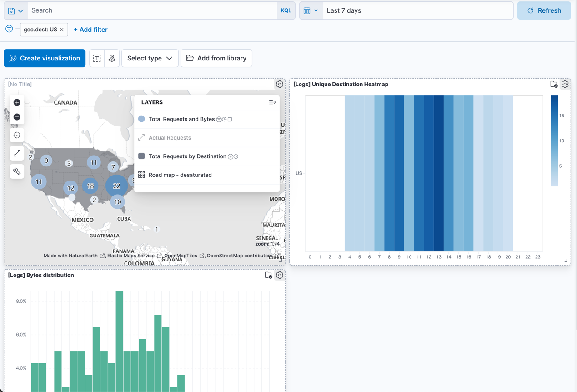Image resolution: width=577 pixels, height=392 pixels.
Task: Add a text annotation using the T icon
Action: point(96,58)
